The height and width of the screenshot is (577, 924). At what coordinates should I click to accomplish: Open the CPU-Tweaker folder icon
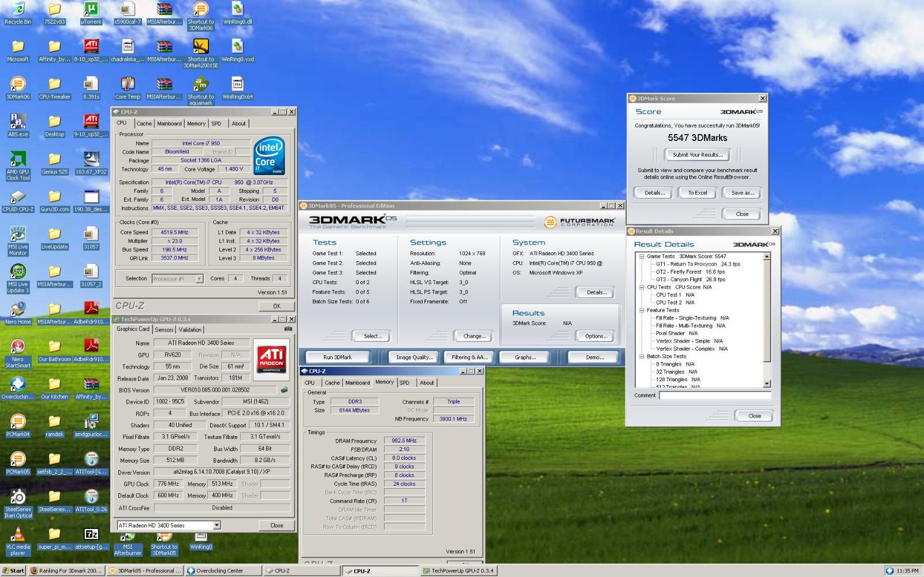54,88
